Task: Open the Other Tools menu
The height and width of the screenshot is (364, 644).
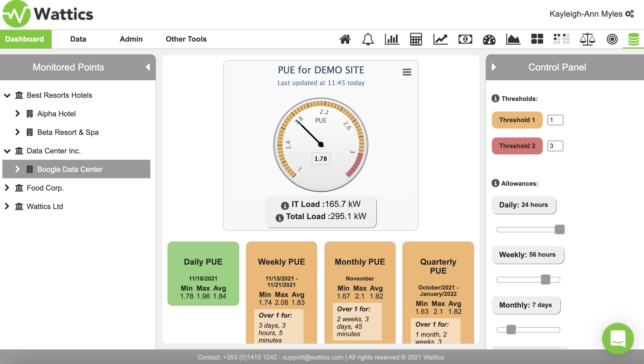Action: pos(186,39)
